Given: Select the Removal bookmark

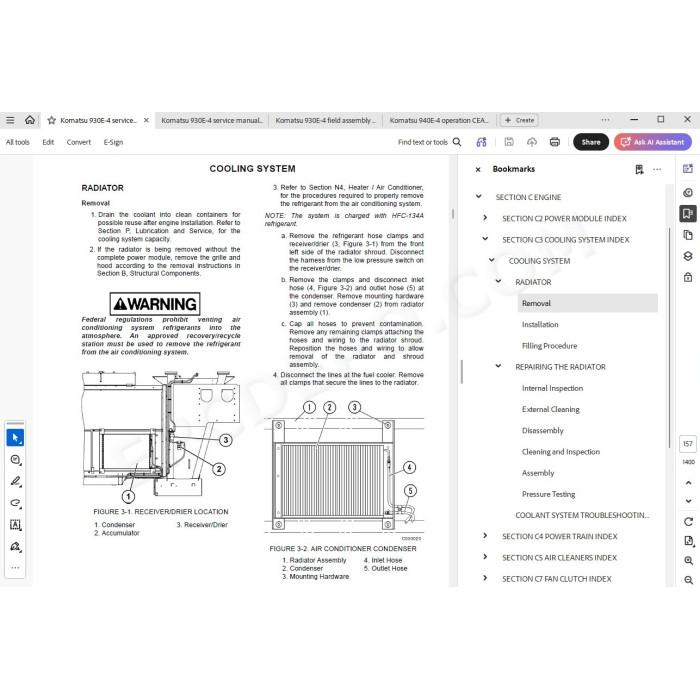Looking at the screenshot, I should tap(588, 303).
